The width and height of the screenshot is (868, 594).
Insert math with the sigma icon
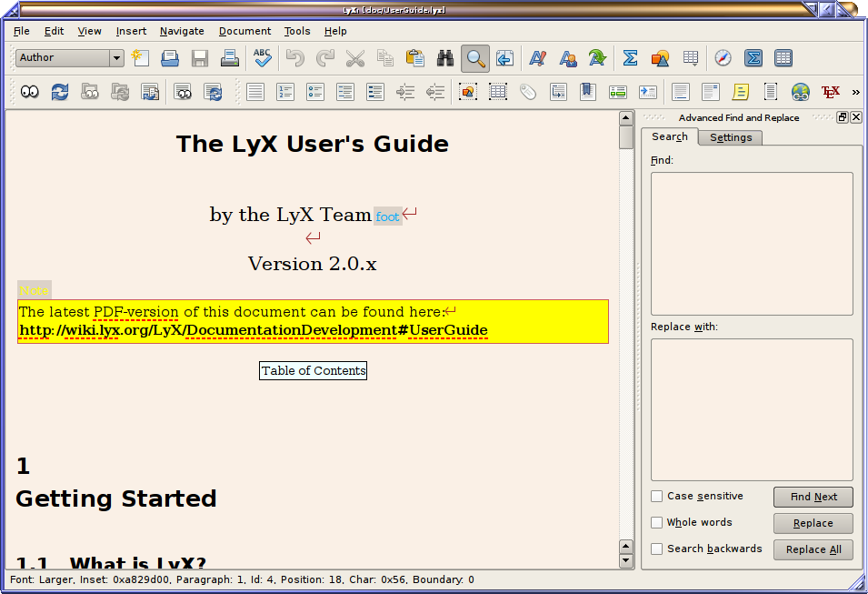coord(630,58)
